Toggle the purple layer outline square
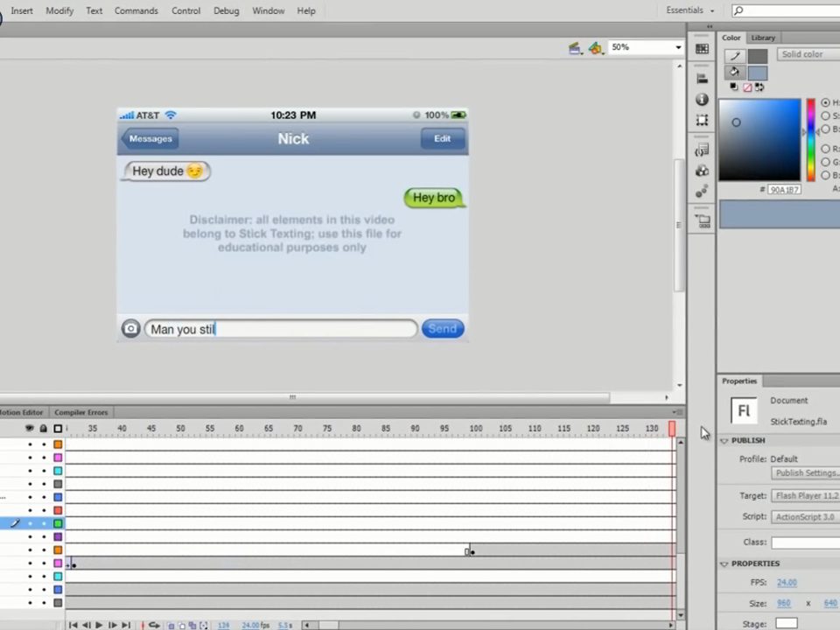 pyautogui.click(x=58, y=536)
